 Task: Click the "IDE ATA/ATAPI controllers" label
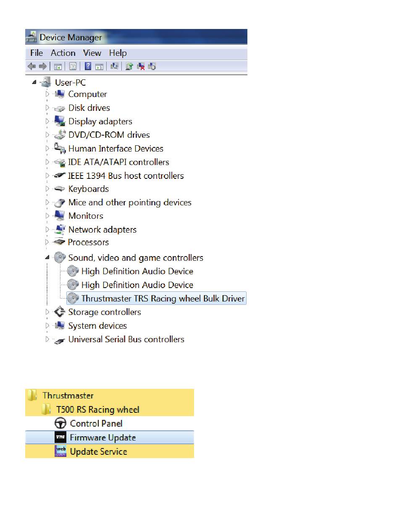118,162
